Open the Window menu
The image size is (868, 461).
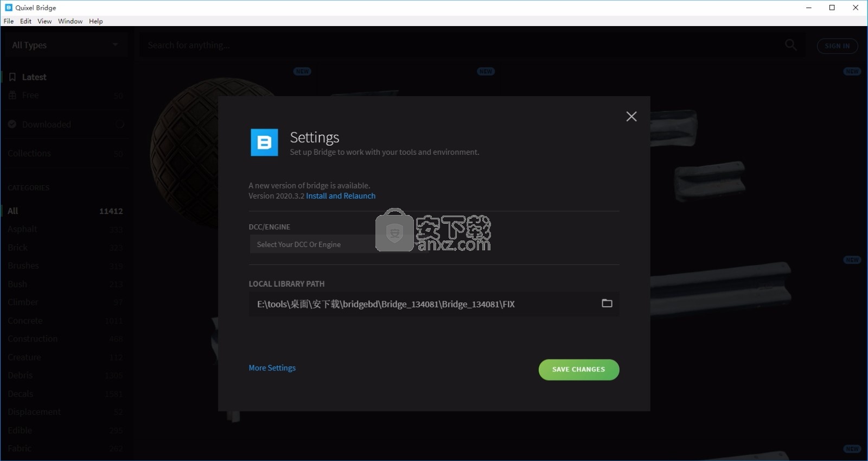[70, 21]
